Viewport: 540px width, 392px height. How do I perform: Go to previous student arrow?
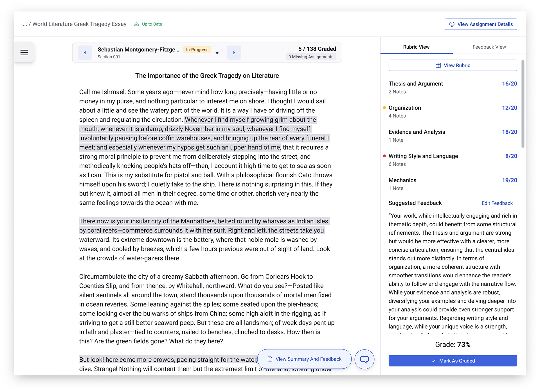click(x=85, y=53)
